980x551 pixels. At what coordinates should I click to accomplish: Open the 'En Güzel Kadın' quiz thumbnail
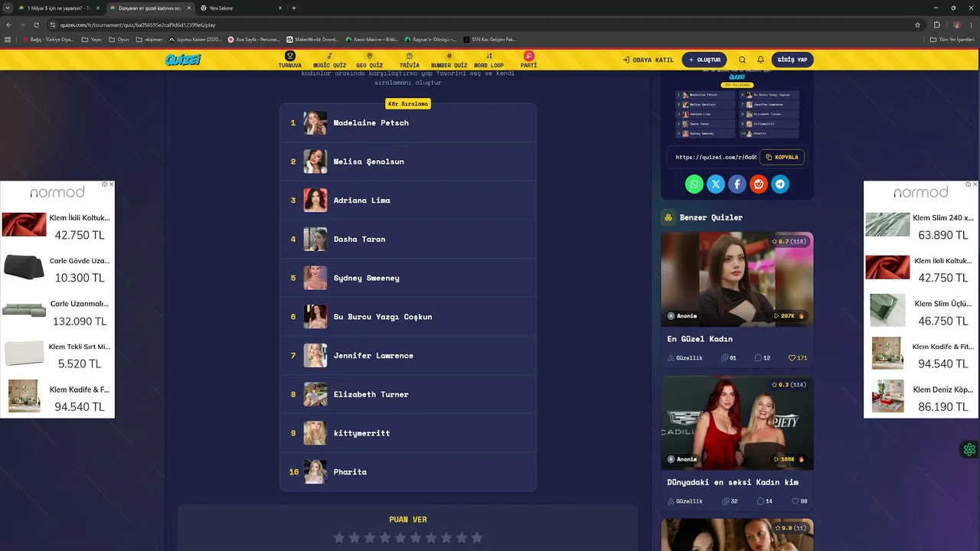(x=737, y=279)
